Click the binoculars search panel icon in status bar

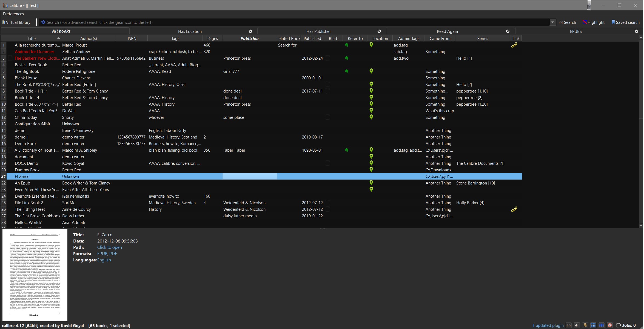point(569,325)
